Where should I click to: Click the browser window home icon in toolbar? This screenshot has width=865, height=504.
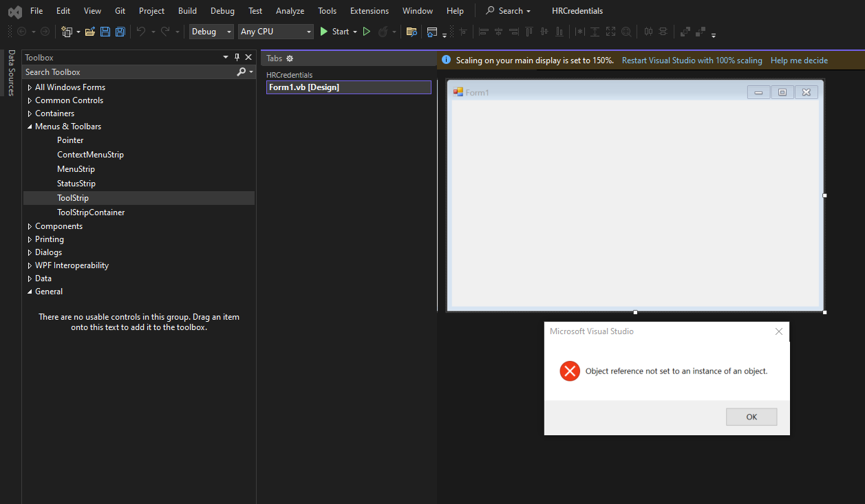click(431, 32)
